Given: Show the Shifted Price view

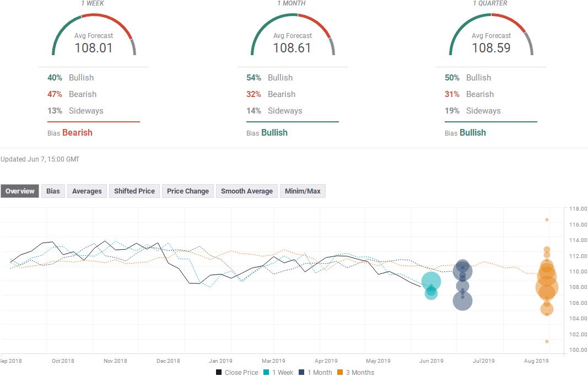Looking at the screenshot, I should (134, 191).
